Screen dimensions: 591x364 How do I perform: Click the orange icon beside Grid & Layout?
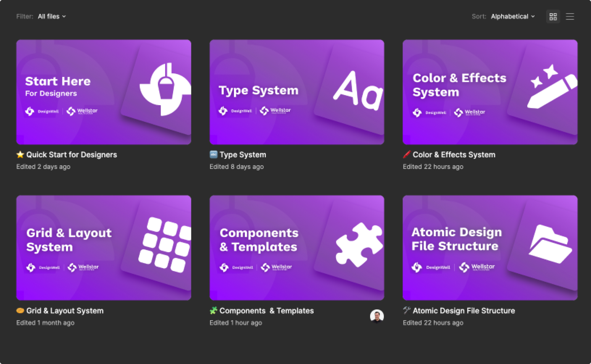pos(20,310)
